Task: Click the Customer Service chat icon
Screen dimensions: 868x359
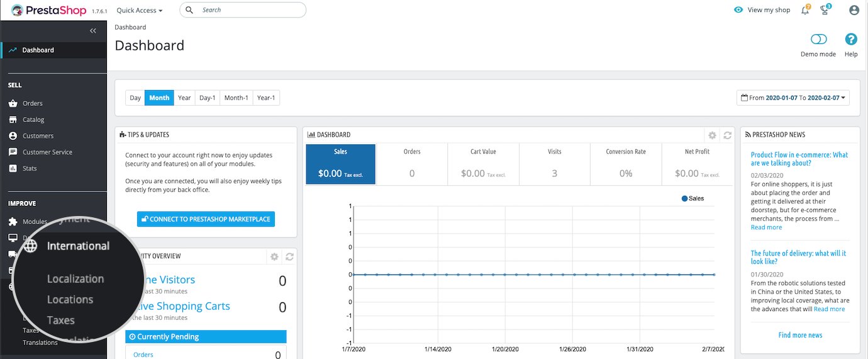Action: [13, 152]
